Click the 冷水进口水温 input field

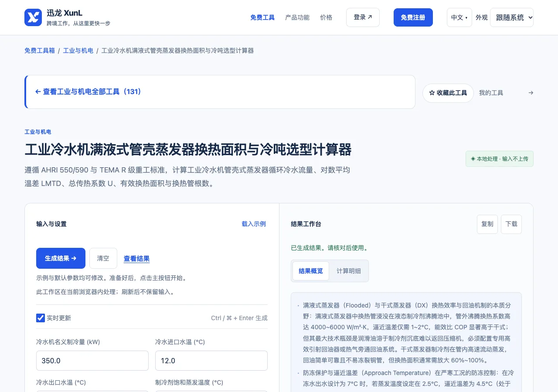pos(211,361)
